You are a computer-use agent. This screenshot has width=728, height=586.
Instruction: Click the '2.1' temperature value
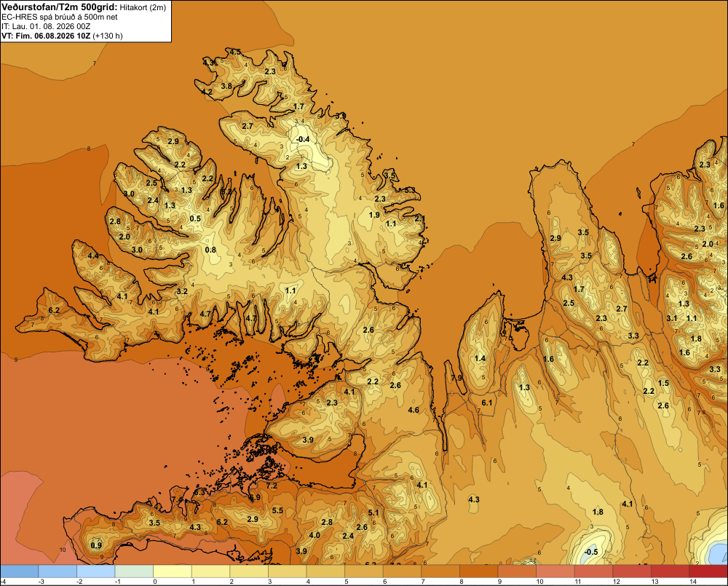420,218
